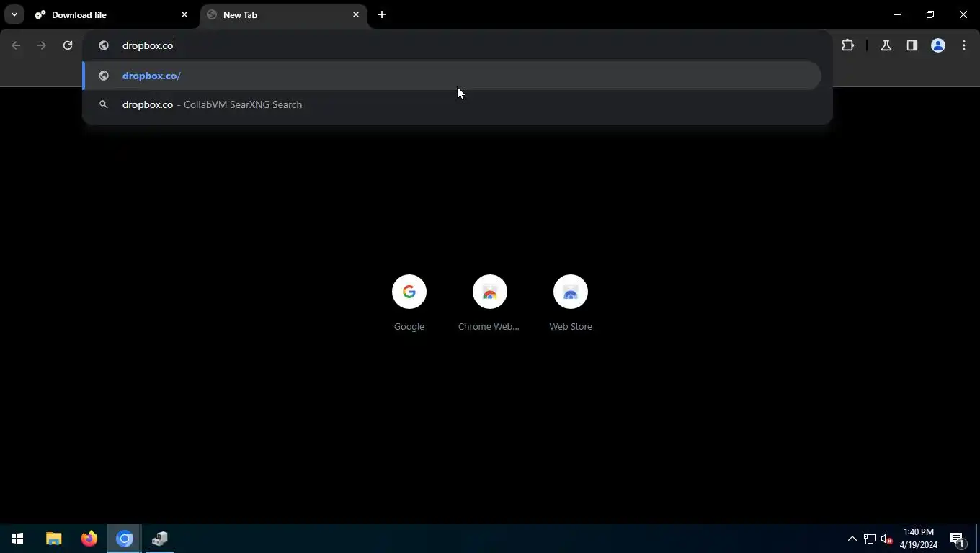The image size is (980, 553).
Task: Click the disabled Back arrow
Action: (16, 45)
